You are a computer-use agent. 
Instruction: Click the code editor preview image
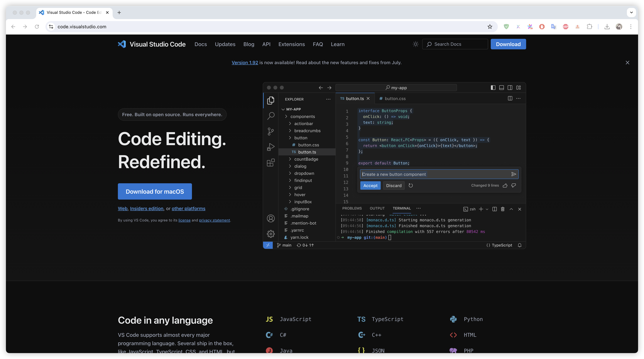(394, 165)
